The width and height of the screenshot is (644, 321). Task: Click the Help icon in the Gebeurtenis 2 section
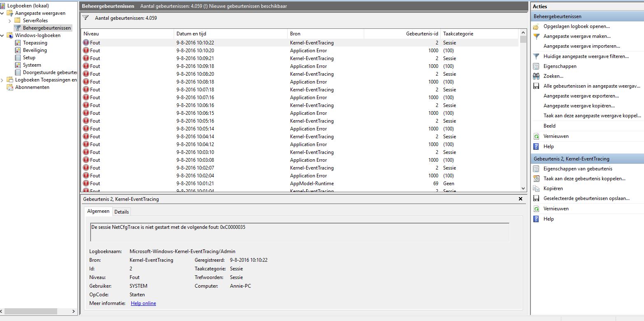536,219
